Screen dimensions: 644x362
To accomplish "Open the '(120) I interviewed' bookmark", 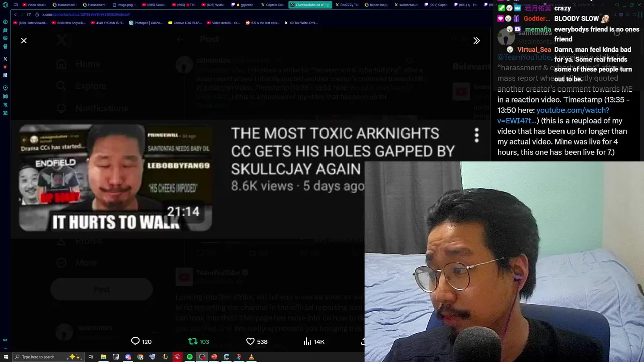I will click(30, 23).
